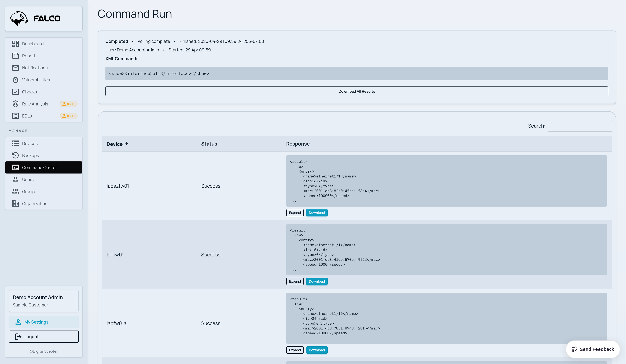Click the XML command code box
Screen dimensions: 626x364
click(357, 73)
